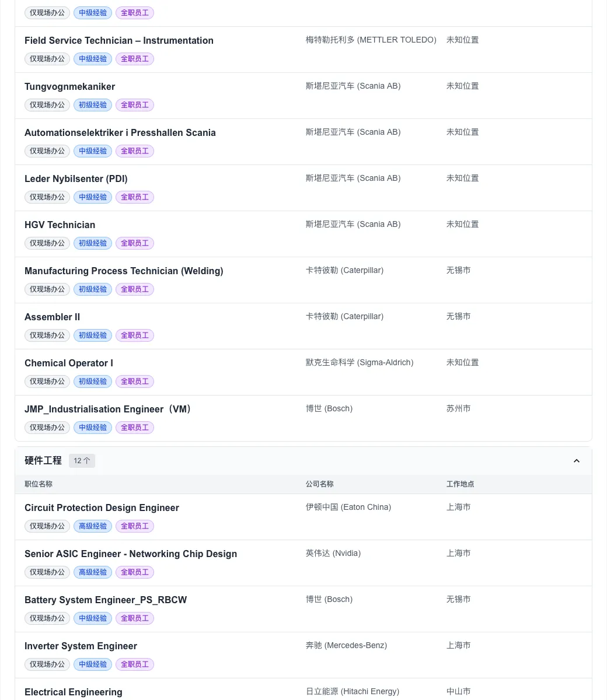The height and width of the screenshot is (700, 607).
Task: Open Manufacturing Process Technician (Welding) listing
Action: [124, 271]
